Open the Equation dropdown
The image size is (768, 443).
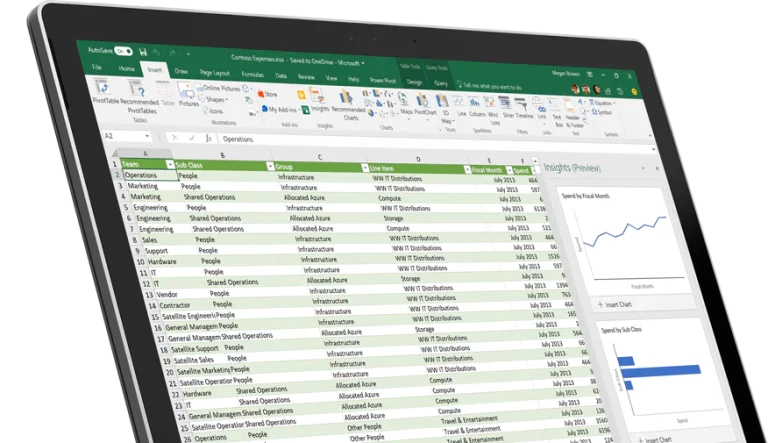(x=602, y=102)
